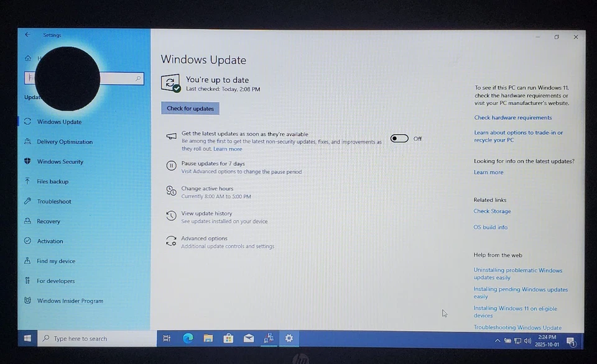Open the Check hardware requirements link

(513, 117)
